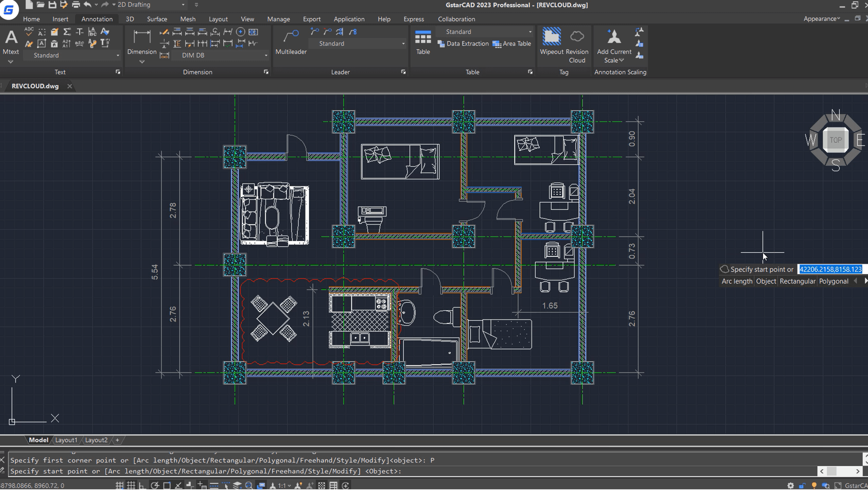The width and height of the screenshot is (868, 490).
Task: Click the Undo arrow icon
Action: (87, 5)
